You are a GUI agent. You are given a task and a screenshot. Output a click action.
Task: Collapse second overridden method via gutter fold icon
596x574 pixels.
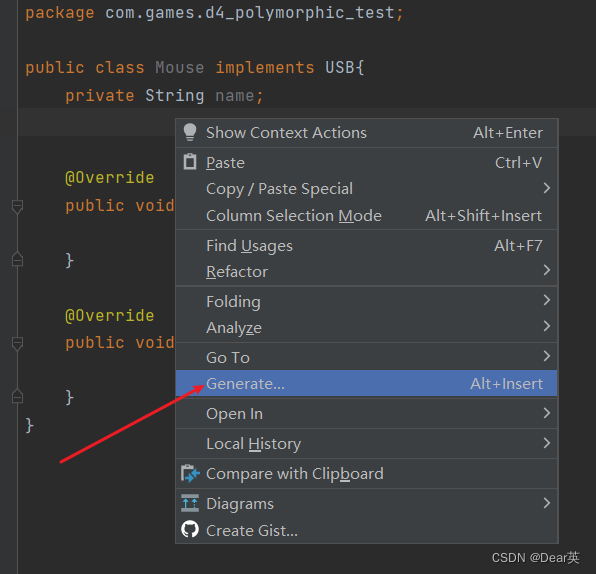coord(17,343)
